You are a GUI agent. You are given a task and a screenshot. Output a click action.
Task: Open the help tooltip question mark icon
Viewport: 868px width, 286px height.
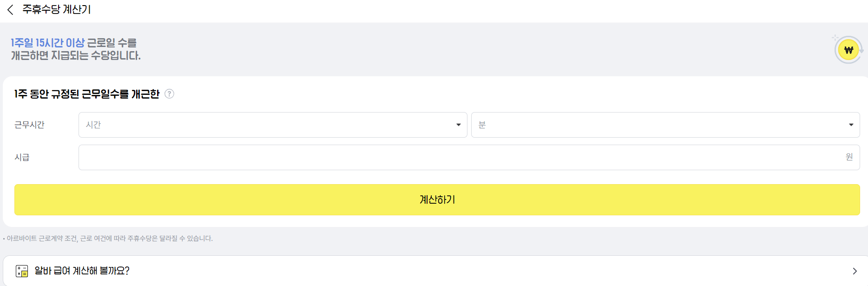click(169, 93)
